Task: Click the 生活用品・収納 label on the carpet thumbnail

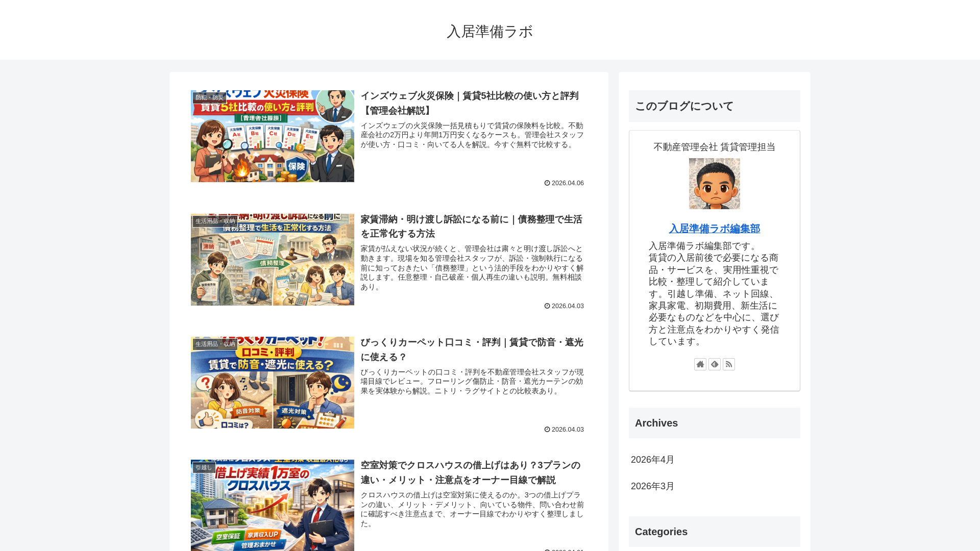Action: pos(215,344)
